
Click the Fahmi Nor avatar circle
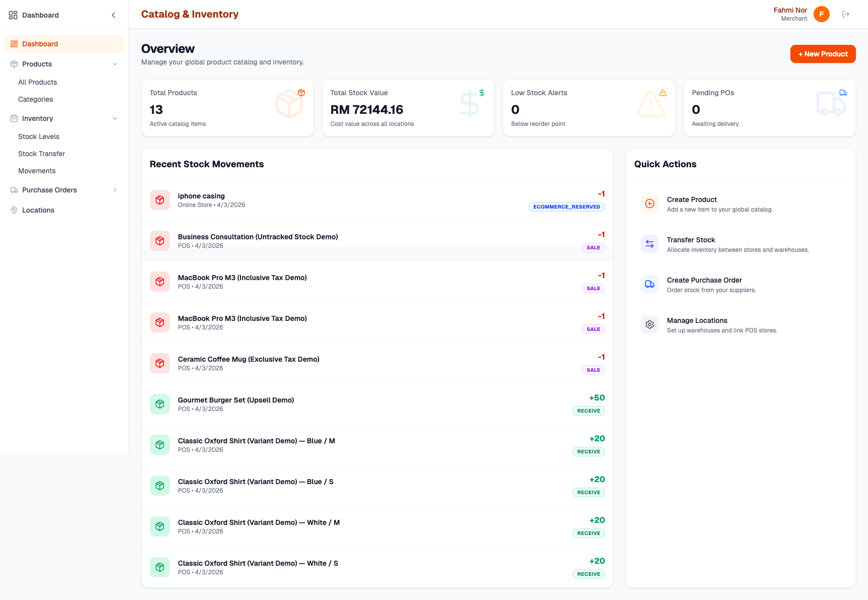tap(822, 14)
